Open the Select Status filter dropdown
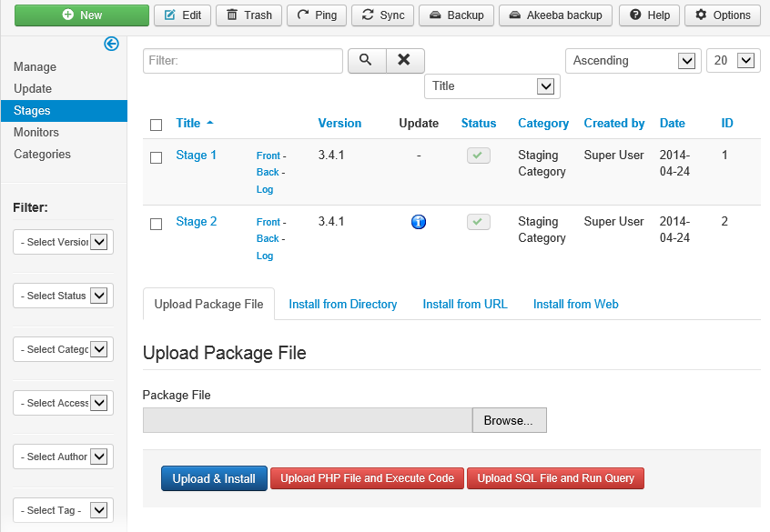This screenshot has width=770, height=532. pos(64,296)
